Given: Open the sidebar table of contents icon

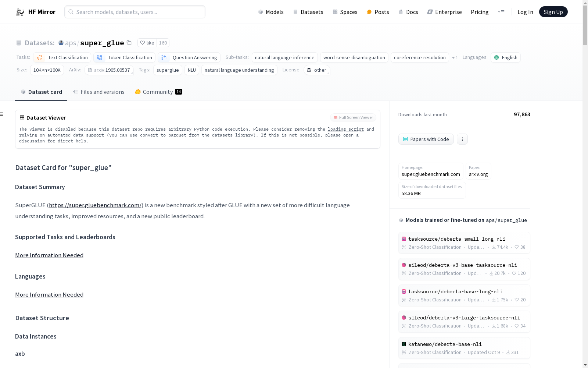Looking at the screenshot, I should pos(2,114).
